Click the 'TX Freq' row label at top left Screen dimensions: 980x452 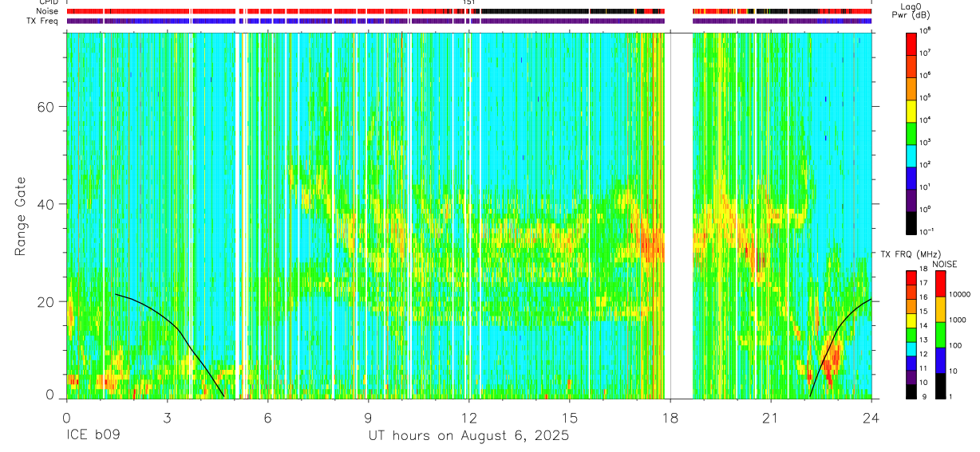click(x=43, y=21)
